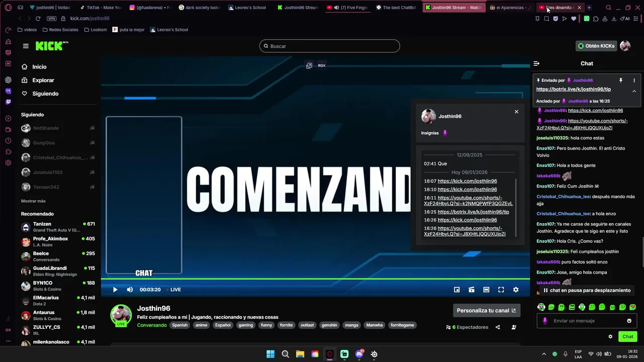Open moderator icon beside share
Image resolution: width=644 pixels, height=362 pixels.
point(514,327)
